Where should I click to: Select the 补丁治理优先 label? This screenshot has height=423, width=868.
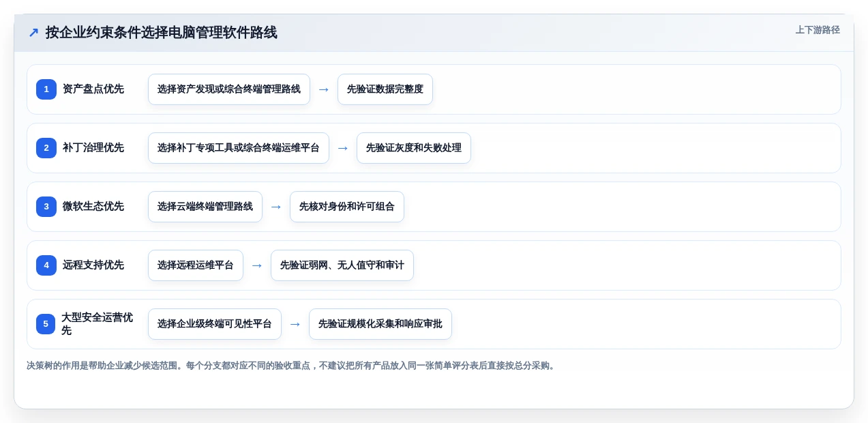tap(93, 148)
